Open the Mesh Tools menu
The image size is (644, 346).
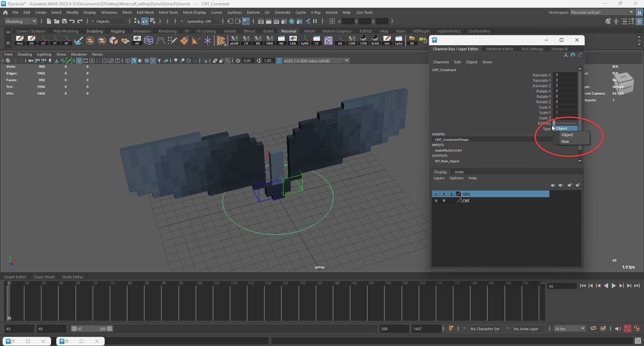tap(168, 12)
